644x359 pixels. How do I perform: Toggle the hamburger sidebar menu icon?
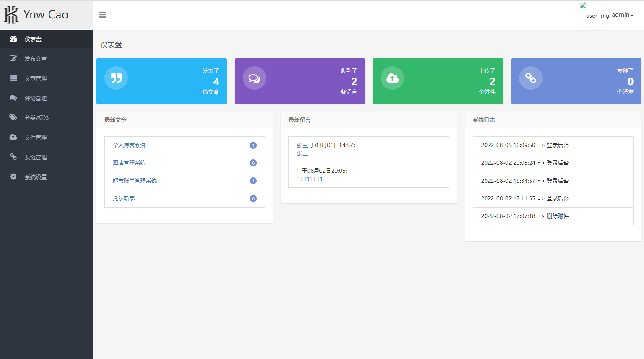[102, 15]
